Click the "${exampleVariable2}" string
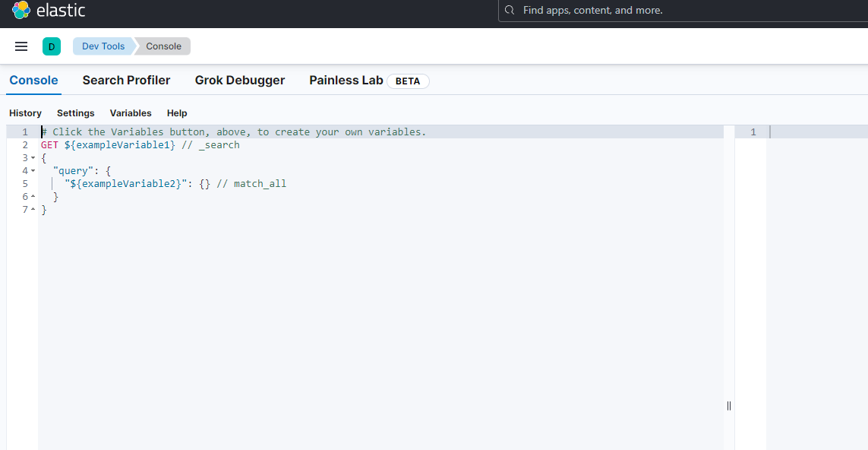 125,183
